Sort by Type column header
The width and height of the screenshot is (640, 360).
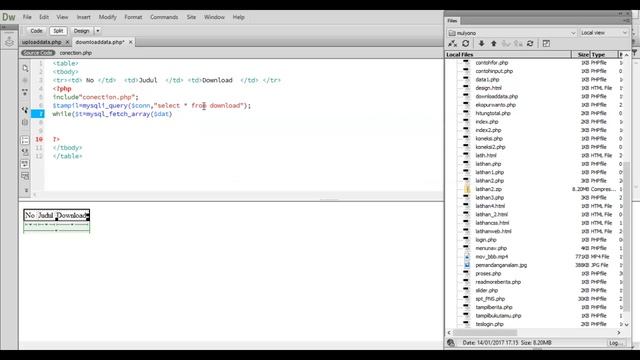pyautogui.click(x=604, y=54)
